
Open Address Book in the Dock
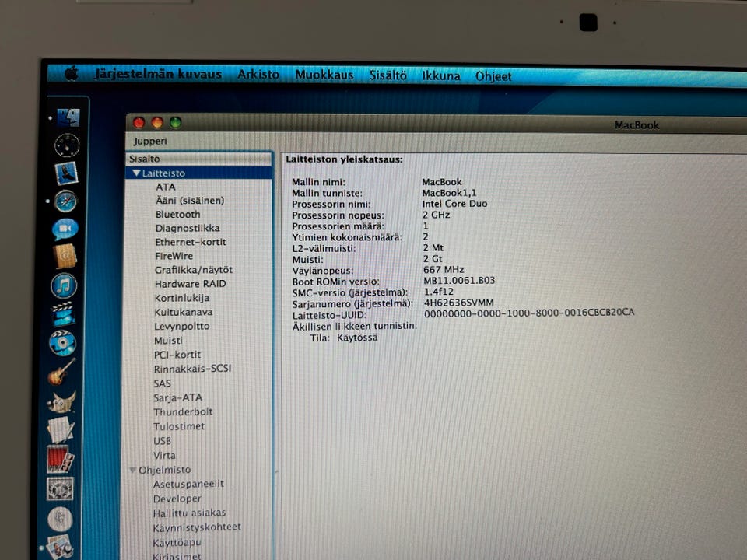point(65,256)
